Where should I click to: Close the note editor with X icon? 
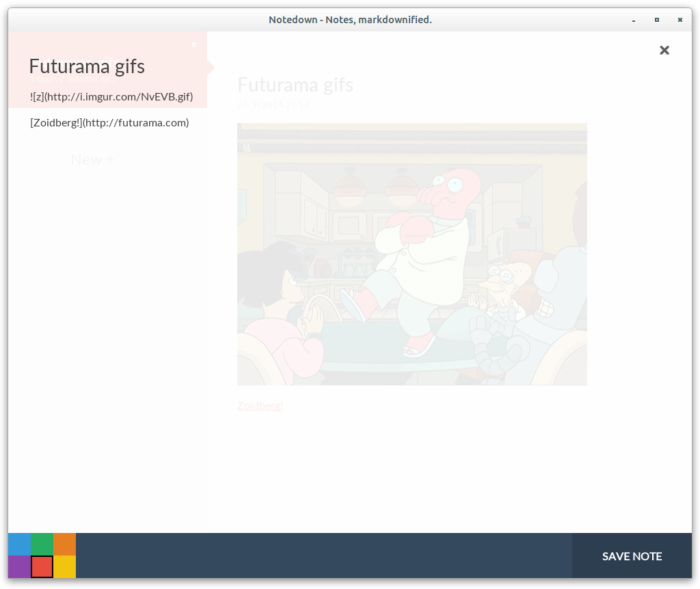pos(664,50)
